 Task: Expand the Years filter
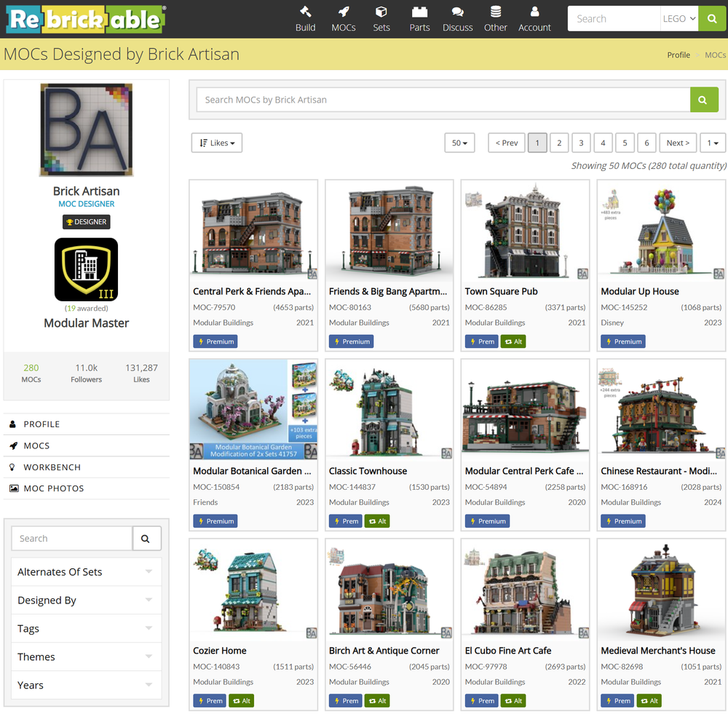point(87,685)
